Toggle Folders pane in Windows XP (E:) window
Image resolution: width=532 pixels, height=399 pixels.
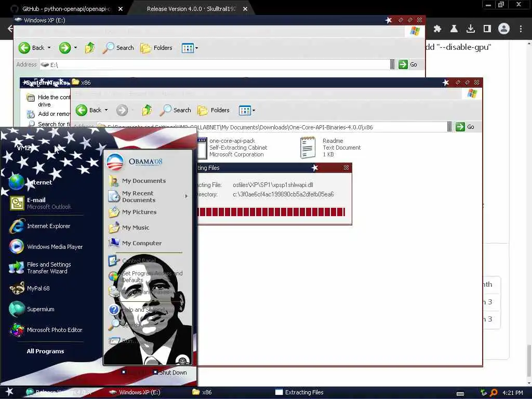click(156, 48)
